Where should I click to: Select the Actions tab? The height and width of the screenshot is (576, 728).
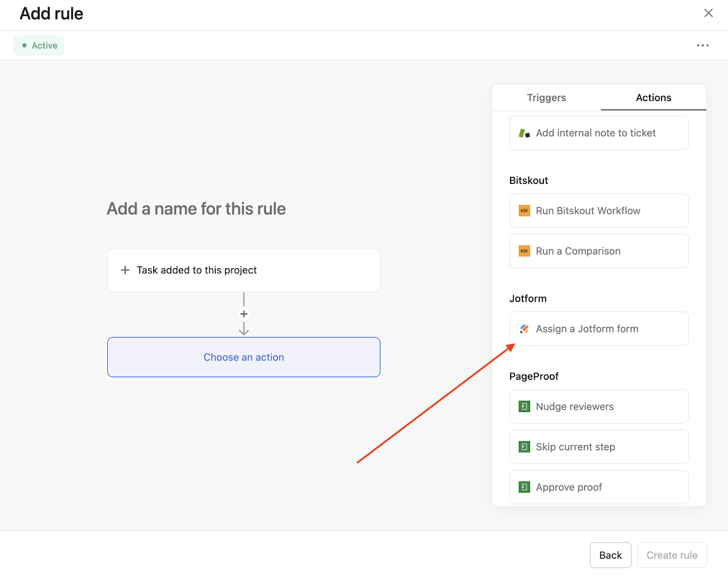(653, 98)
